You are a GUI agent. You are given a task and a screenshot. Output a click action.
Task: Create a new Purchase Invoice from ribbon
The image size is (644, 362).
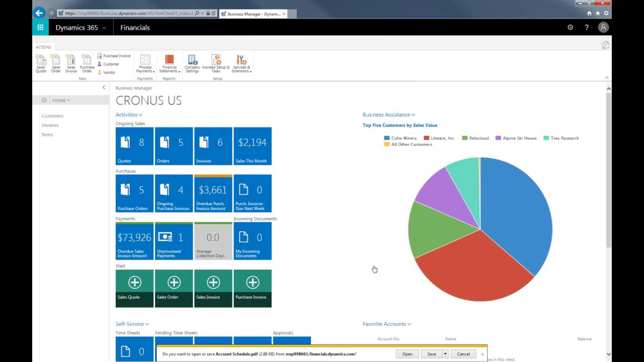coord(114,56)
